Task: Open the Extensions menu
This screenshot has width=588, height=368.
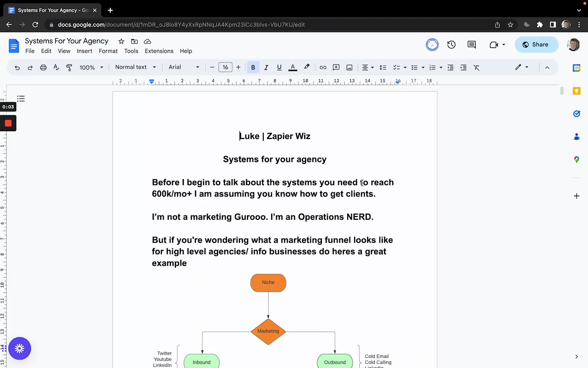Action: [x=159, y=51]
